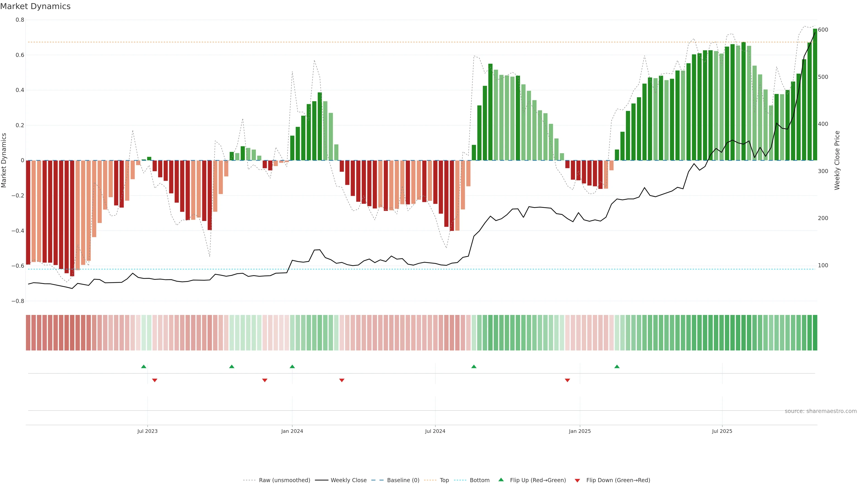Click the green flip-up triangle near Jan 2024
This screenshot has height=488, width=868.
coord(292,366)
